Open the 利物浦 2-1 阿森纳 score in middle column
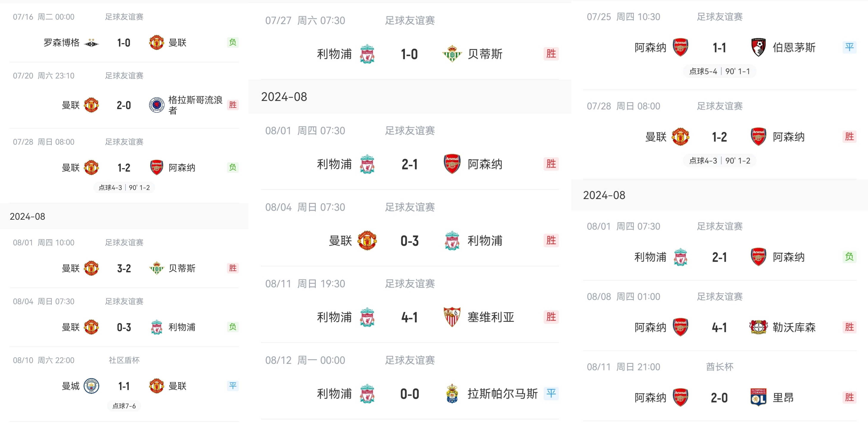Viewport: 868px width, 423px height. (409, 164)
